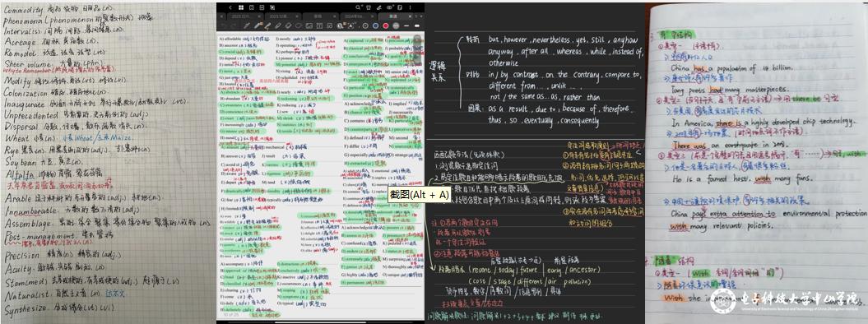868x324 pixels.
Task: Pick the red pen color swatch
Action: (386, 25)
